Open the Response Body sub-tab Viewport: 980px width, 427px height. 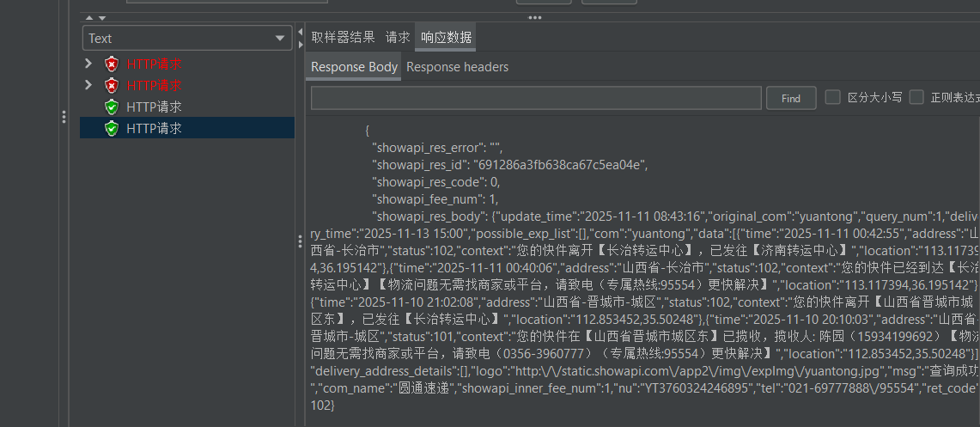click(354, 67)
